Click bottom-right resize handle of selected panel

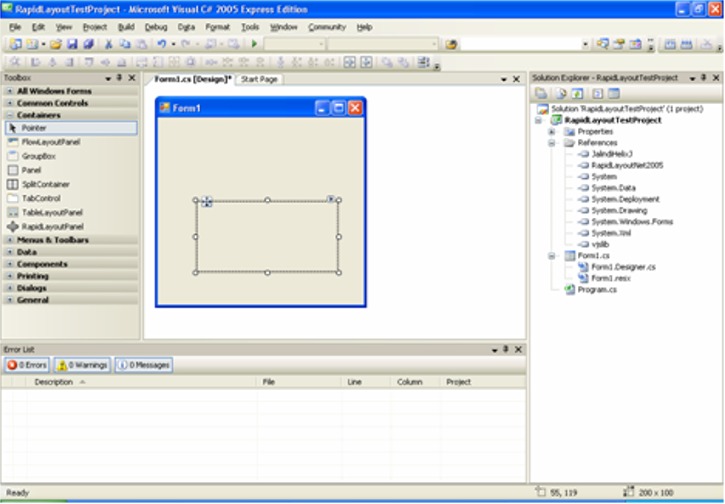click(339, 273)
